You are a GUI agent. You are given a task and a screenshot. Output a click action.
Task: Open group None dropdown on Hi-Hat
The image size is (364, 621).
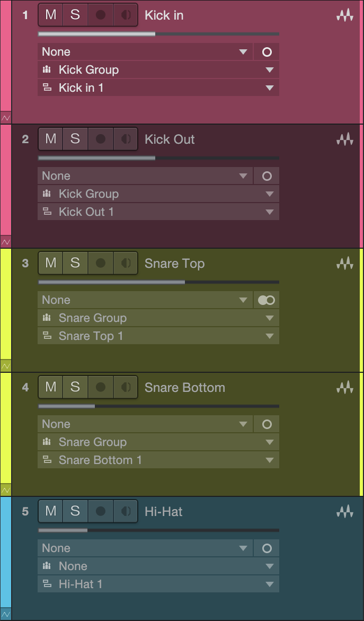pos(158,566)
